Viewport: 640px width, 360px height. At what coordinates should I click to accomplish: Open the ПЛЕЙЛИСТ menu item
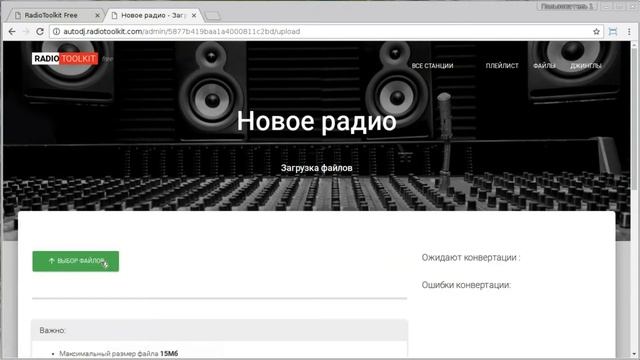pos(502,66)
